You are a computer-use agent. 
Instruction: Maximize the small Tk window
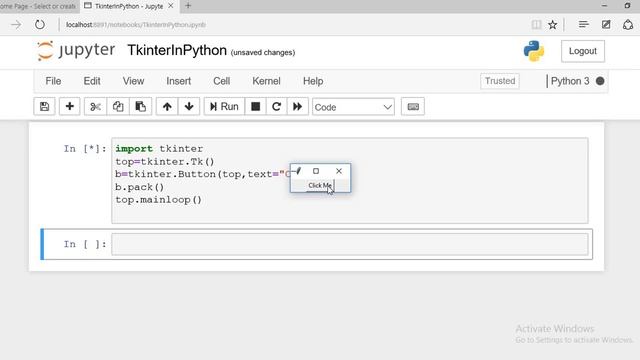[316, 171]
